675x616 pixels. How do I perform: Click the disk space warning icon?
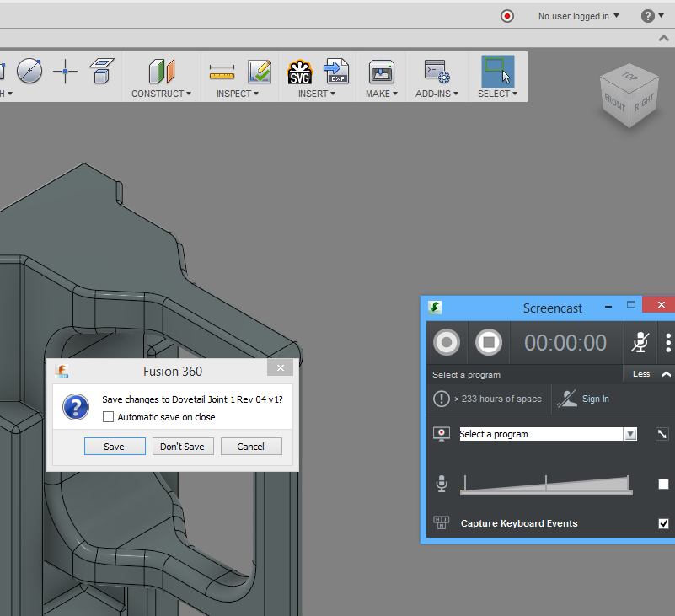tap(442, 399)
